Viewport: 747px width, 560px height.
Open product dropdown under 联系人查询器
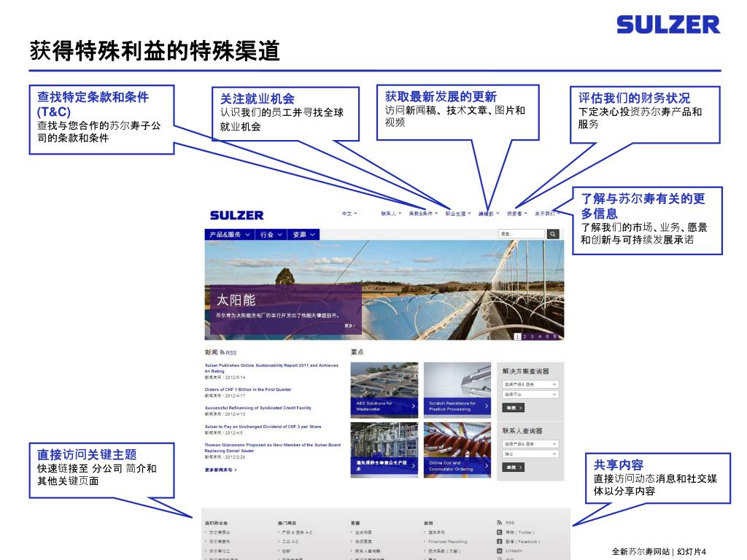530,444
